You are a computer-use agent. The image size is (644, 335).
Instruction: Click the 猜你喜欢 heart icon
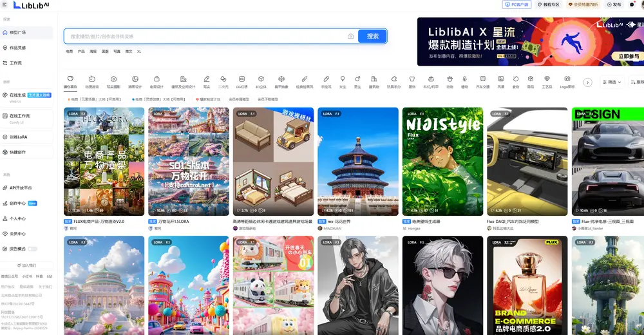coord(71,79)
